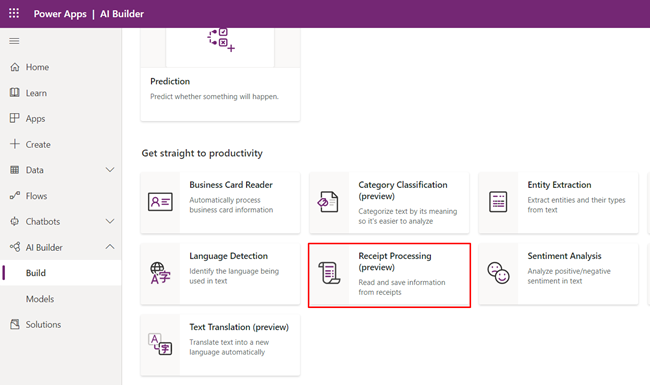Image resolution: width=650 pixels, height=385 pixels.
Task: Expand the Data menu chevron
Action: coord(109,169)
